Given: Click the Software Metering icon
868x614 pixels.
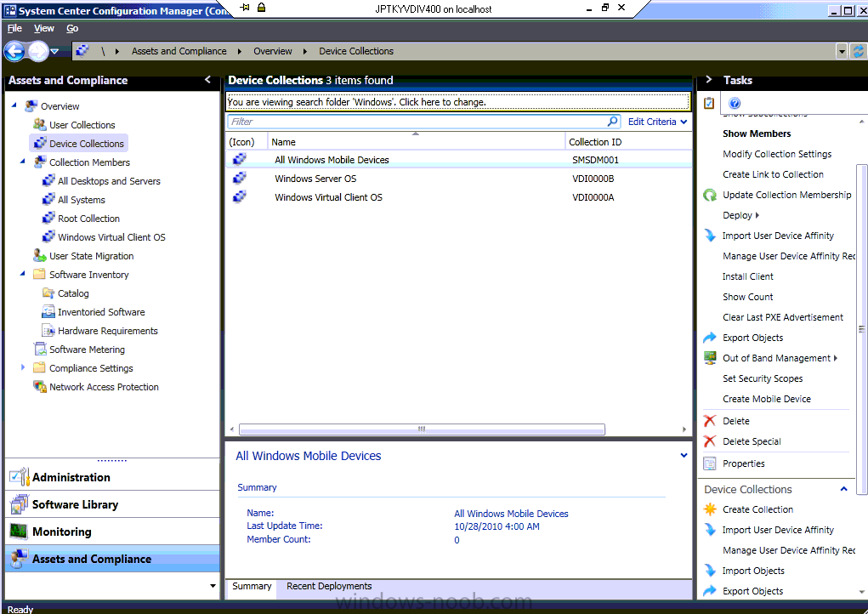Looking at the screenshot, I should click(x=40, y=350).
